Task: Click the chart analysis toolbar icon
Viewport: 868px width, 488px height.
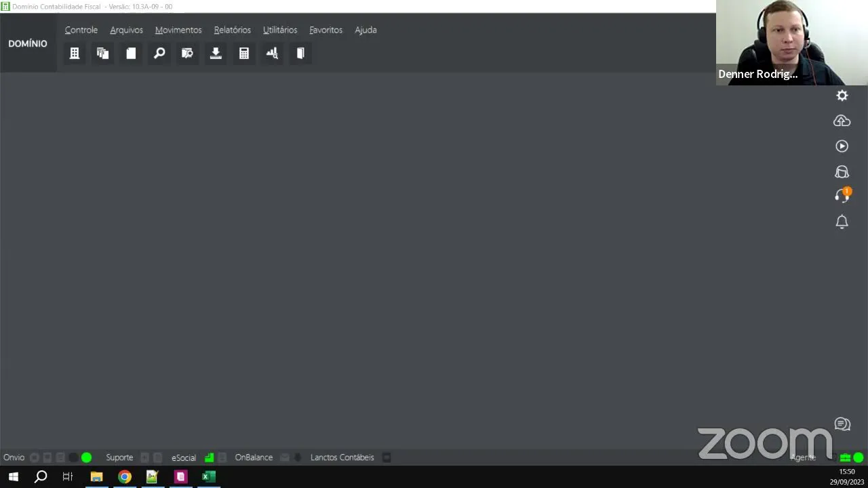Action: click(272, 54)
